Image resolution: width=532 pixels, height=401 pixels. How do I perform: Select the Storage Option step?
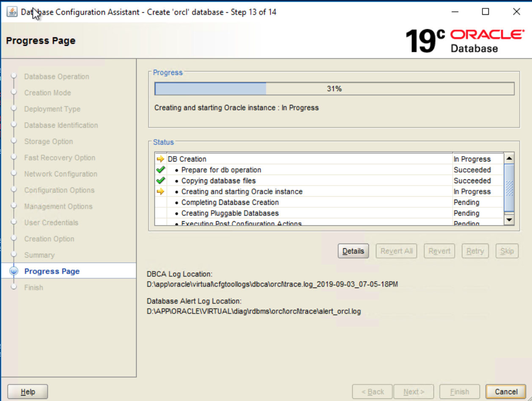49,141
